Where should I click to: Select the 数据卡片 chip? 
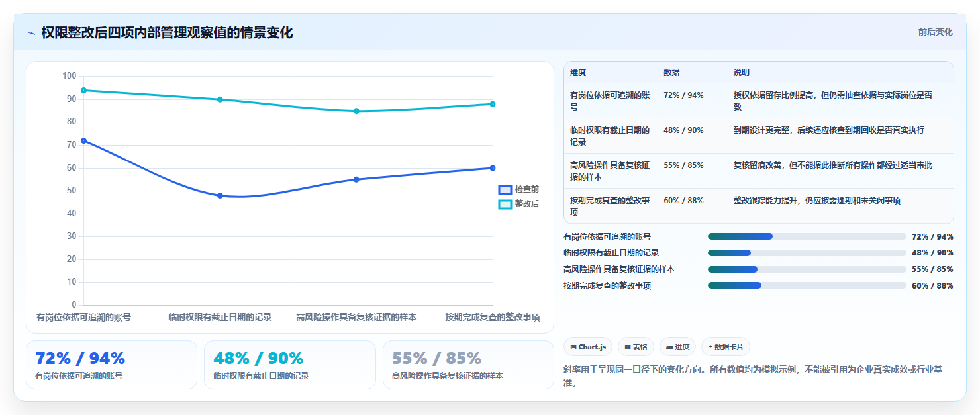[726, 347]
